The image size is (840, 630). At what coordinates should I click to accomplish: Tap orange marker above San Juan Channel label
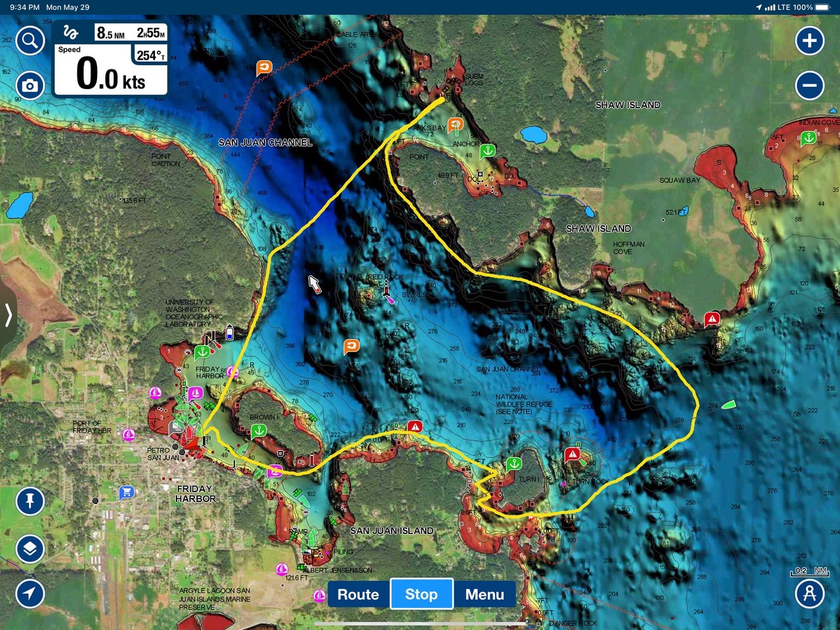[x=263, y=68]
